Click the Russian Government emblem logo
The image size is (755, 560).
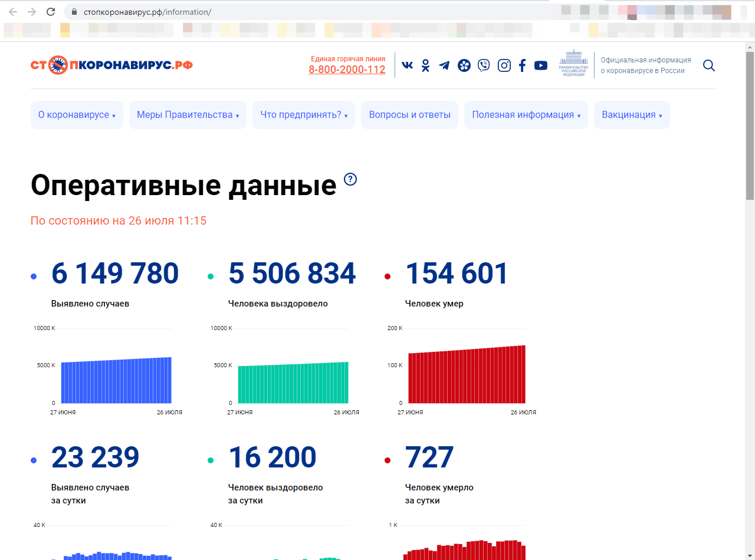(573, 63)
